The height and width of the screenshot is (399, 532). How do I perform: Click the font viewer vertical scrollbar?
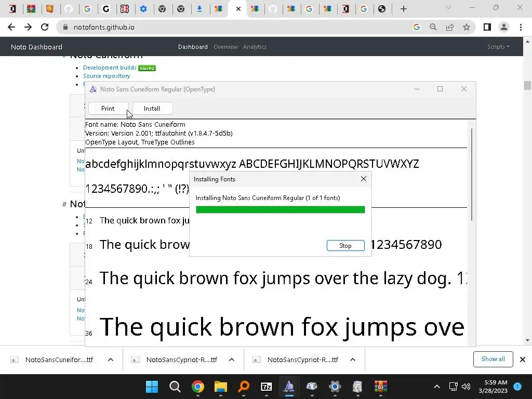coord(472,175)
